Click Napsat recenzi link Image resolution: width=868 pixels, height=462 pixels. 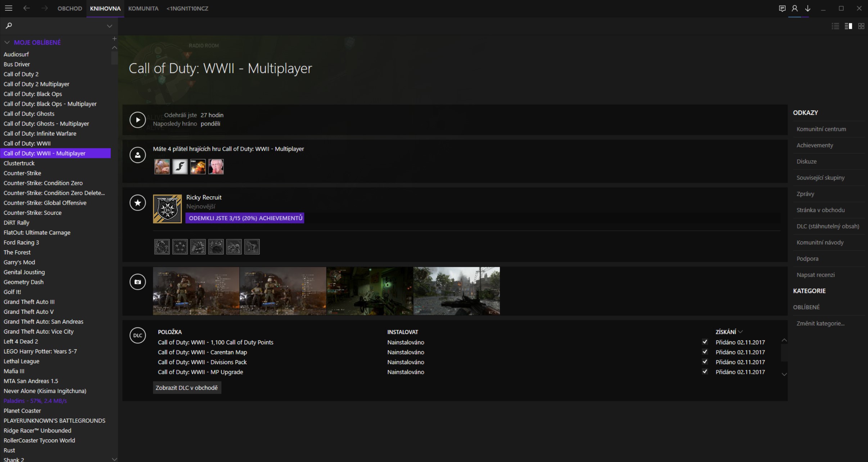tap(815, 275)
